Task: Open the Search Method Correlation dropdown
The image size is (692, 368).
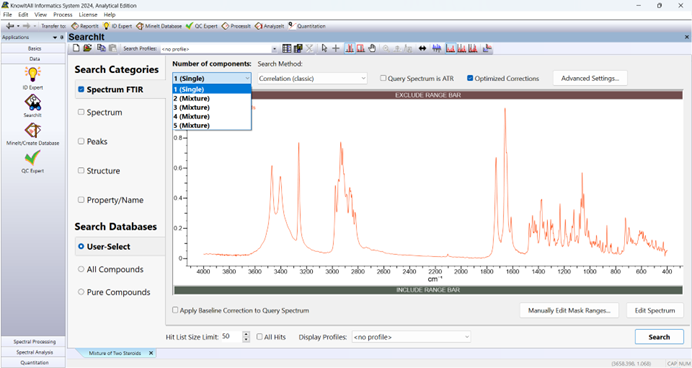Action: coord(312,79)
